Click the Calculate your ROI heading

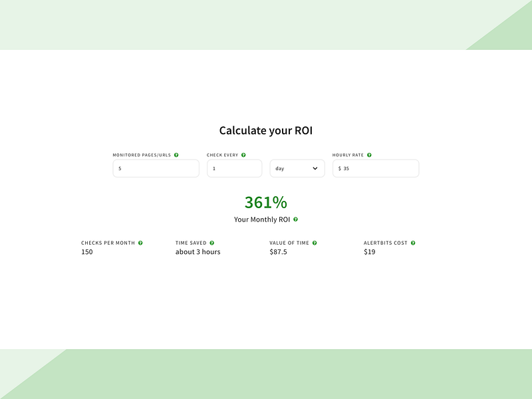click(x=265, y=131)
